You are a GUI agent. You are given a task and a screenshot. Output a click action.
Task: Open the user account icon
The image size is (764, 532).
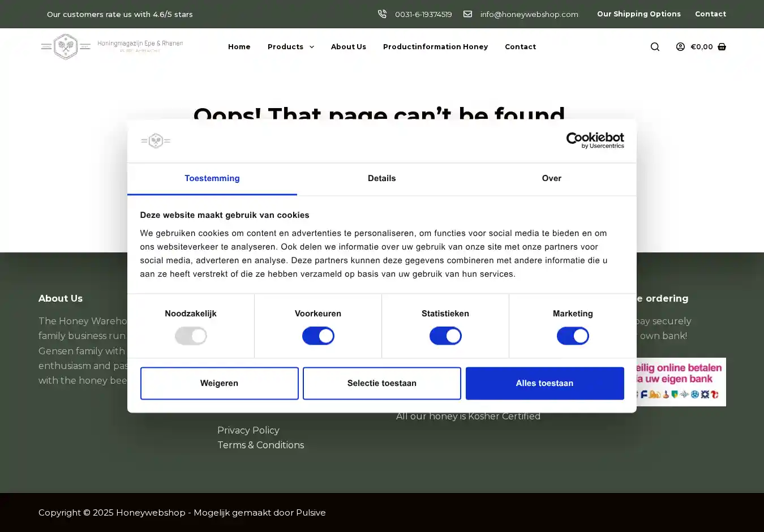pyautogui.click(x=680, y=47)
